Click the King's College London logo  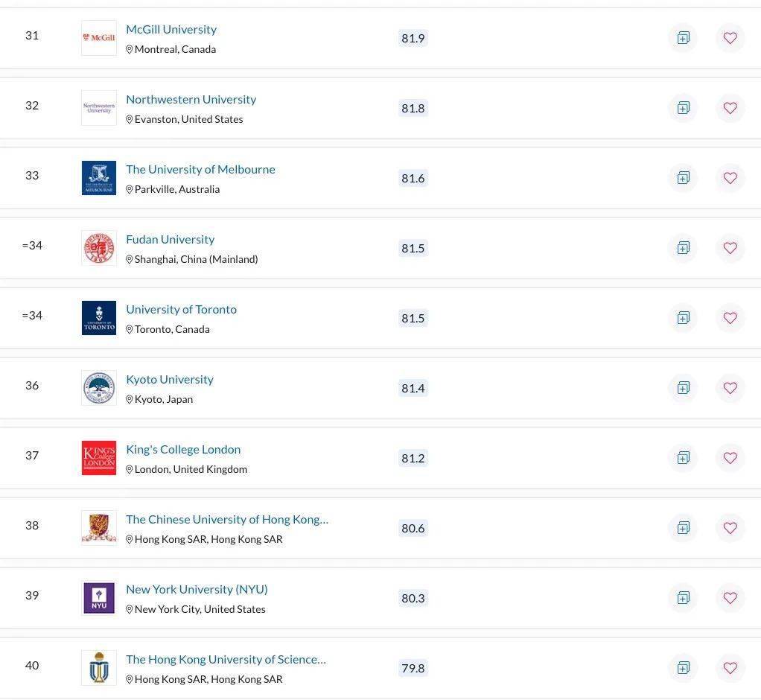pos(99,458)
